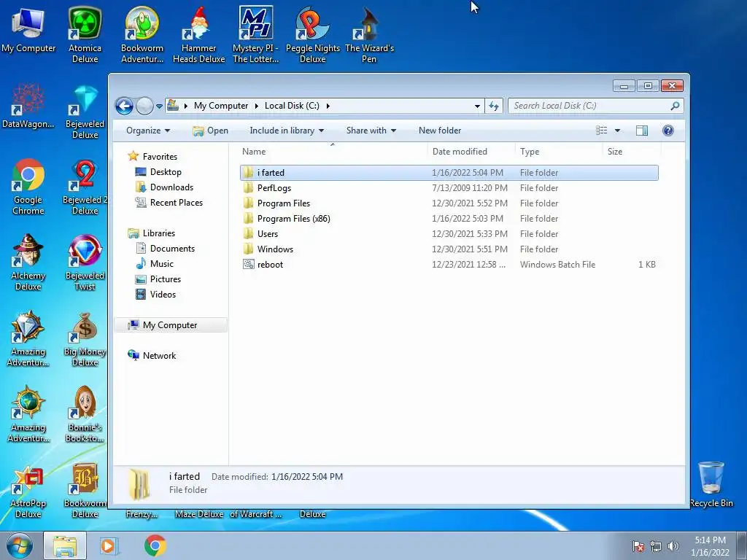The image size is (747, 560).
Task: Click the taskbar clock showing 5:14 PM
Action: pos(710,546)
